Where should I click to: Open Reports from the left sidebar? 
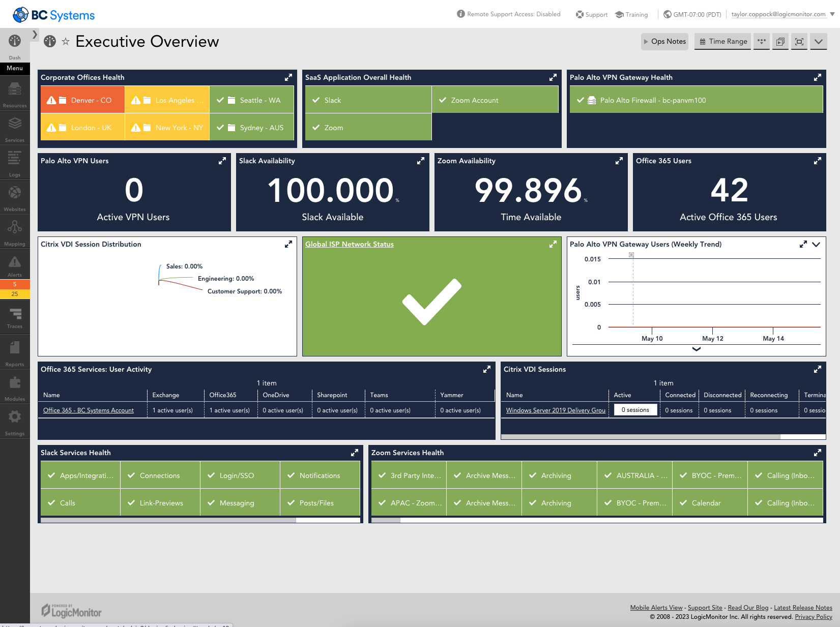tap(15, 353)
